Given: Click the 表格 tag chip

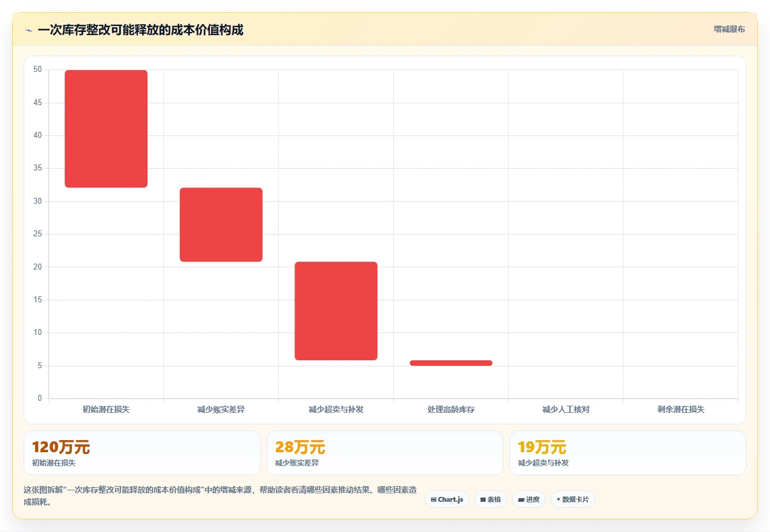Looking at the screenshot, I should (491, 499).
